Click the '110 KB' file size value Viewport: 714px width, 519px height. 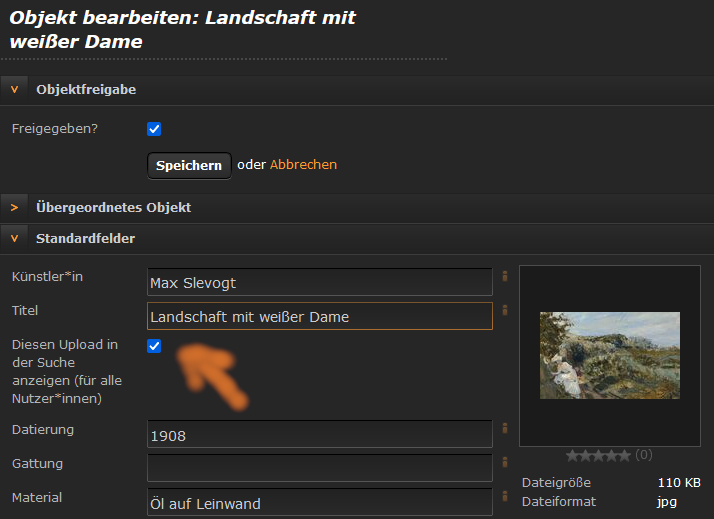coord(679,483)
